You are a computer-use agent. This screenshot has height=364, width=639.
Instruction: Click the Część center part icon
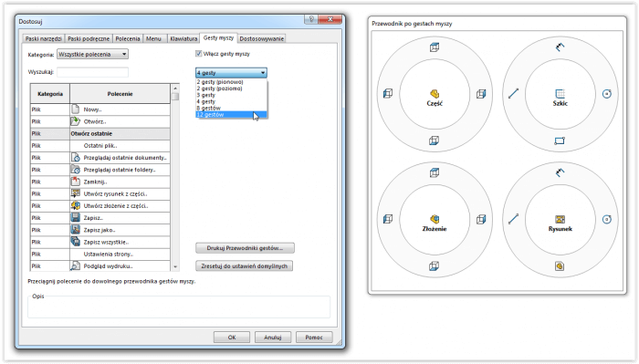pyautogui.click(x=435, y=94)
